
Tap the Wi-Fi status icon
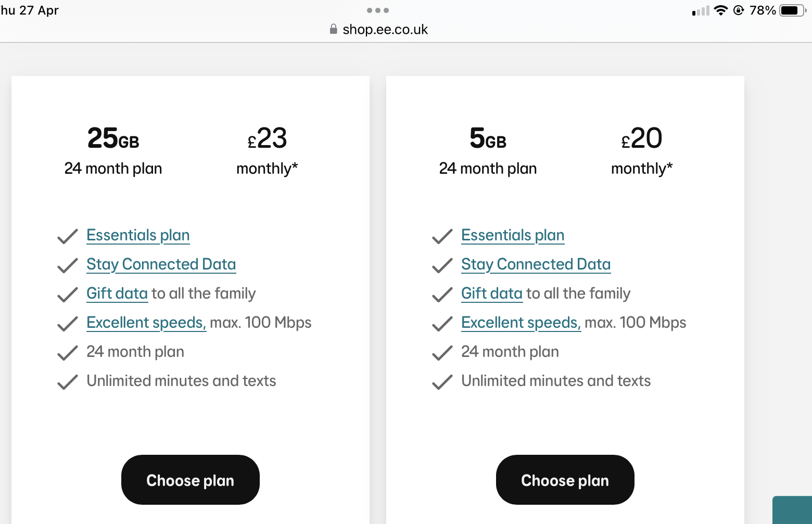tap(721, 10)
